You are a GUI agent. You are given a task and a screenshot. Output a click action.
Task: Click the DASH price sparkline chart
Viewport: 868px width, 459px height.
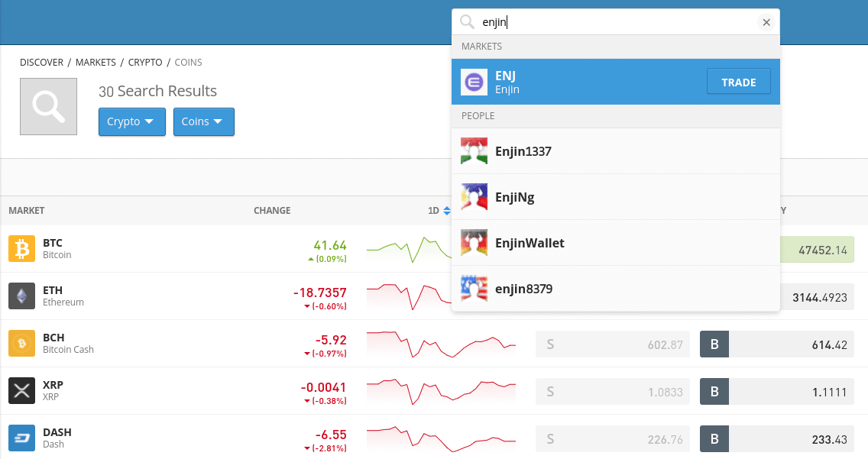pos(441,439)
